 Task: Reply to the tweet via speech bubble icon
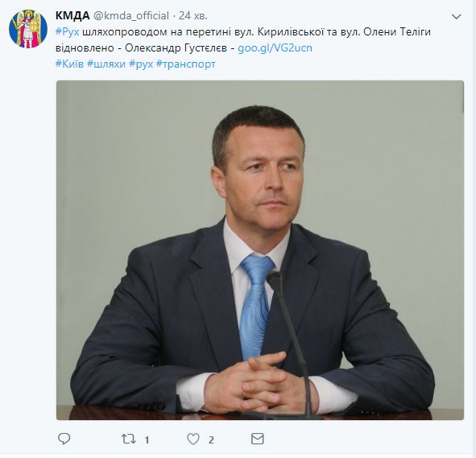[64, 439]
